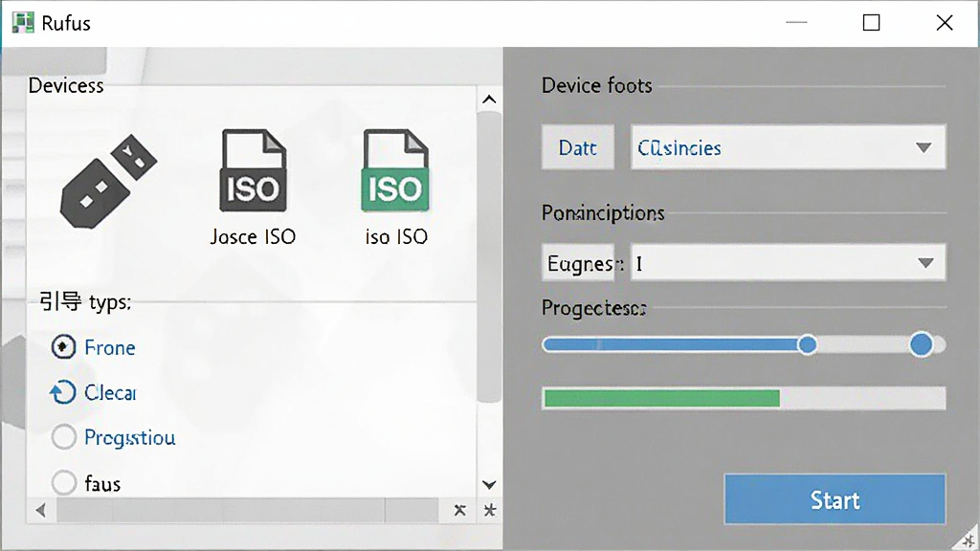Click the right Progectess slider handle
980x551 pixels.
[x=922, y=344]
